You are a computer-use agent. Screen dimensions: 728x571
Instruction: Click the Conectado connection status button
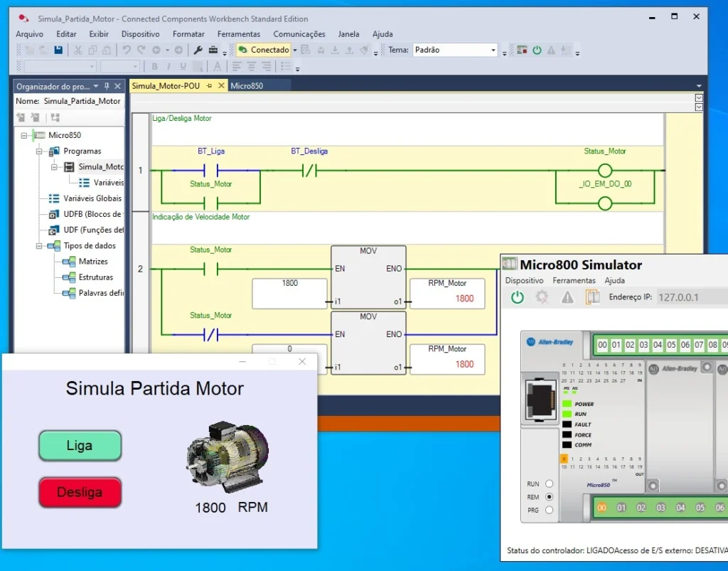[x=263, y=50]
